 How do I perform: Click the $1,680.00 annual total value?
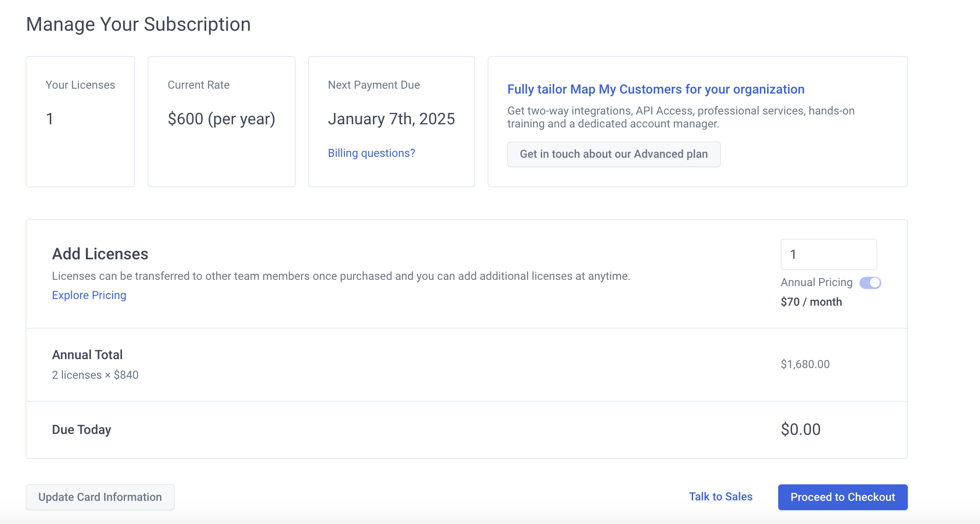coord(805,364)
